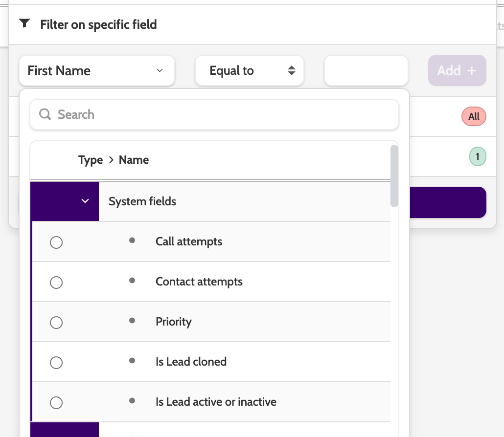The image size is (504, 437).
Task: Click the bullet icon beside Call attempts
Action: tap(132, 240)
